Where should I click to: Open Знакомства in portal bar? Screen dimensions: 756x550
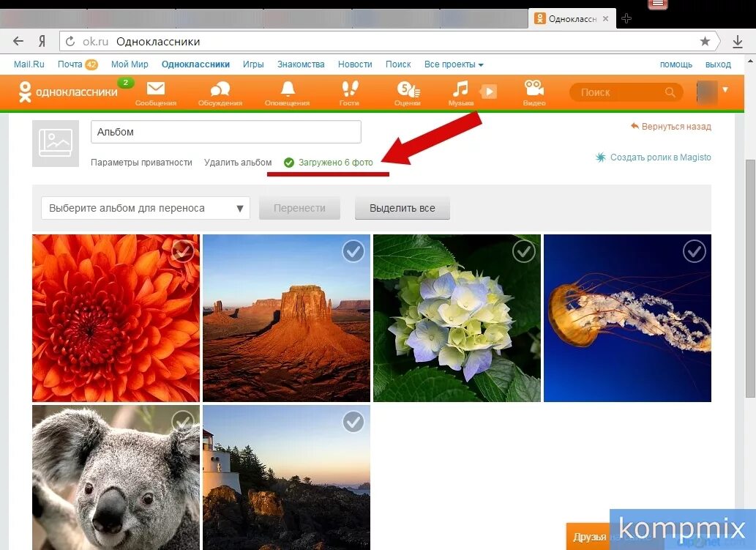(x=301, y=64)
